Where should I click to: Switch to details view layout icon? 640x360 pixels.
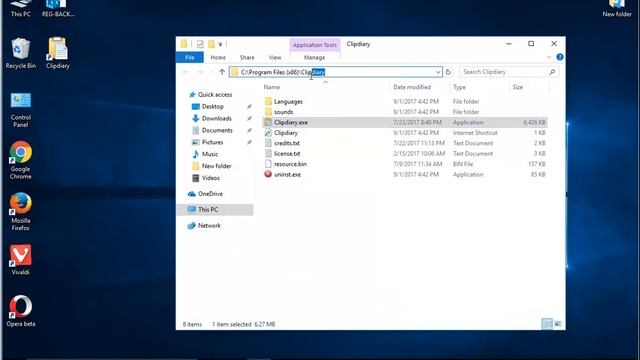click(x=547, y=324)
